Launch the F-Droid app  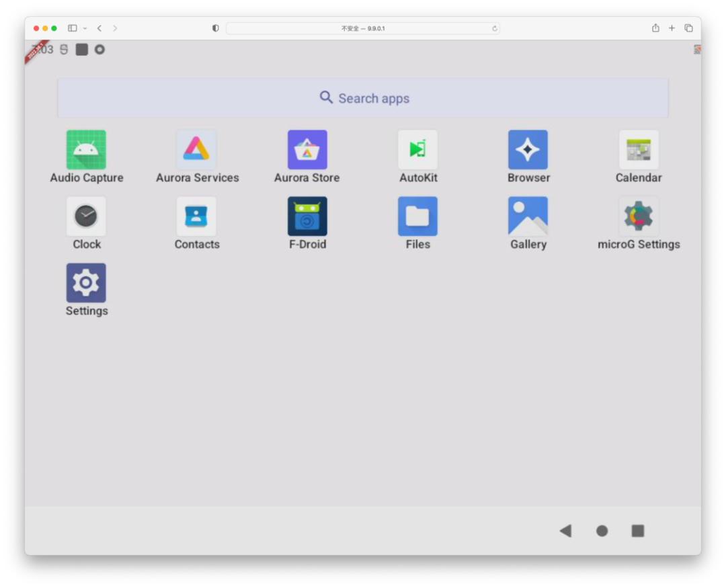click(x=307, y=216)
